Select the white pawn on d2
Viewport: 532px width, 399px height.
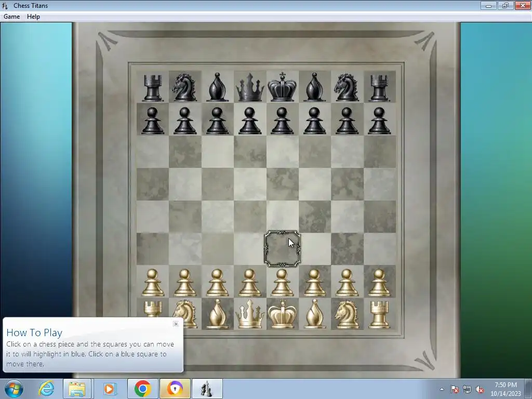point(250,283)
